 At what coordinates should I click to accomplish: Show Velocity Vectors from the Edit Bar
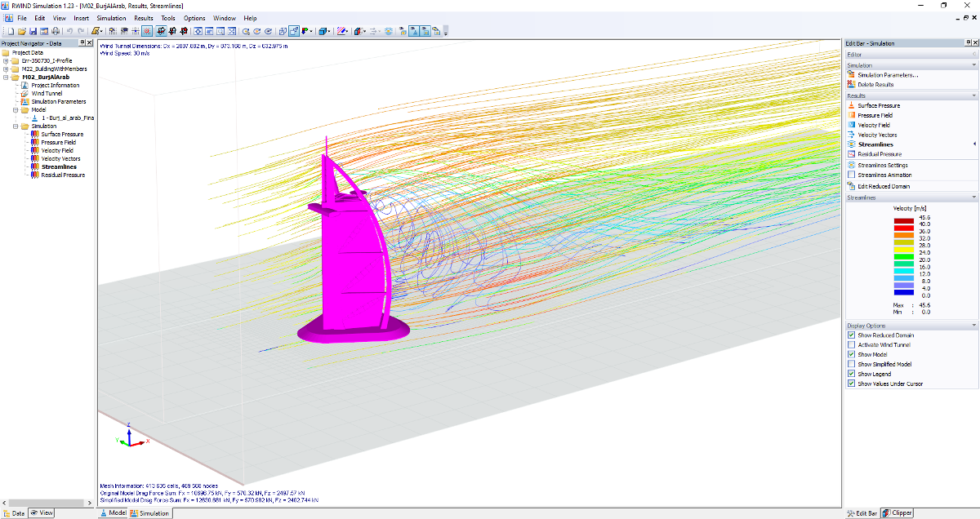click(x=877, y=135)
